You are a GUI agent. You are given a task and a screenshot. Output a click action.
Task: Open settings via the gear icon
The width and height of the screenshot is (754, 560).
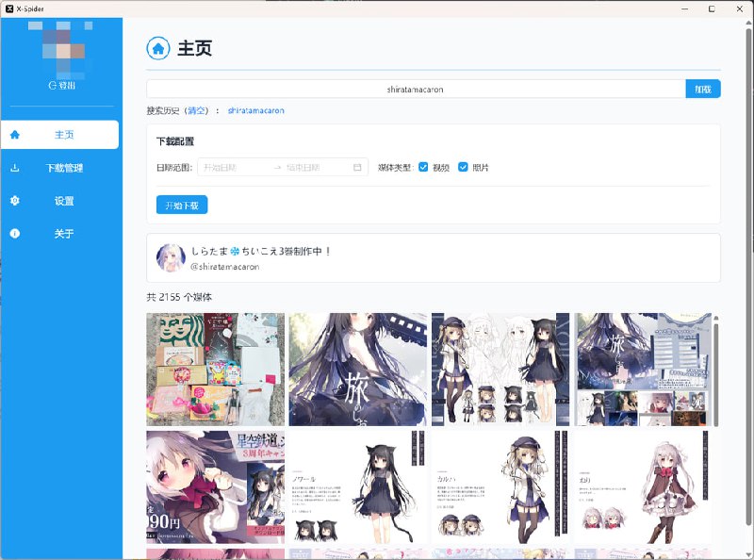tap(13, 200)
